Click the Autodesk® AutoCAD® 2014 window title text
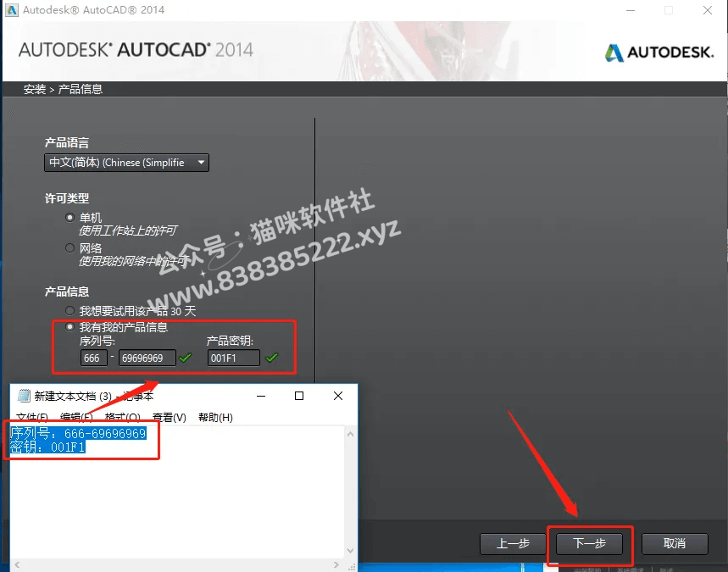728x572 pixels. [x=94, y=10]
